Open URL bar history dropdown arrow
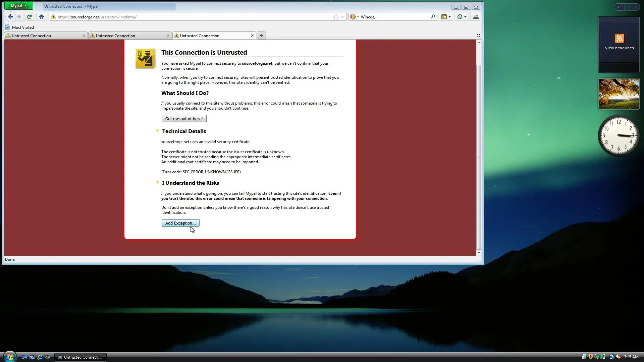This screenshot has height=362, width=644. (x=342, y=17)
